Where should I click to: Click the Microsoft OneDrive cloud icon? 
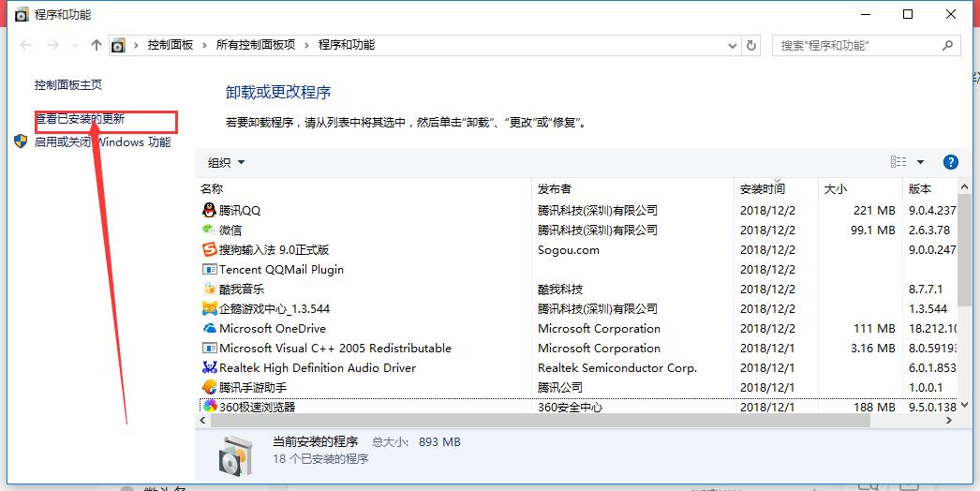click(209, 328)
